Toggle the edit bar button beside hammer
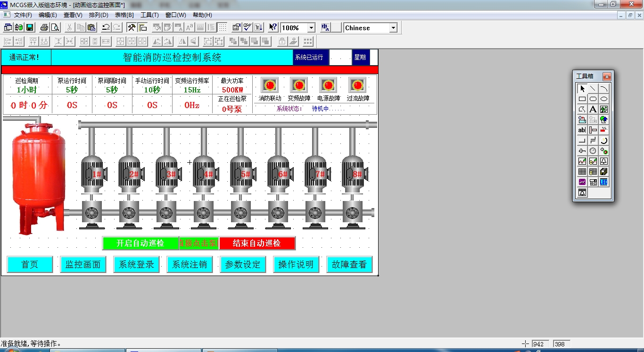644x352 pixels. (142, 27)
